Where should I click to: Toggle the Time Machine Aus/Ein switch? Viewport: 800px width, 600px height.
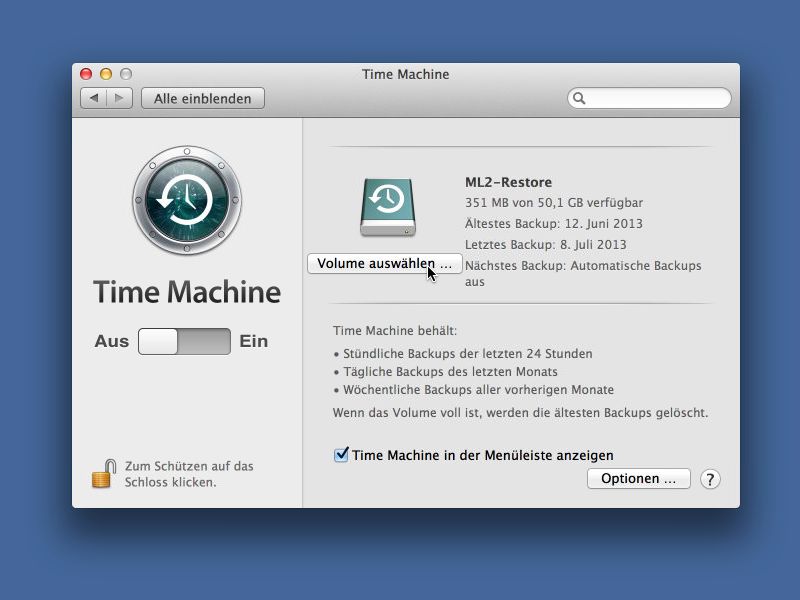point(184,341)
